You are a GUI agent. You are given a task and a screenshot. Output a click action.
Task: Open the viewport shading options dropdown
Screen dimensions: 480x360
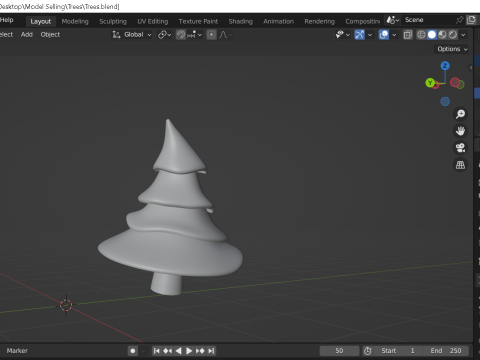[x=463, y=35]
